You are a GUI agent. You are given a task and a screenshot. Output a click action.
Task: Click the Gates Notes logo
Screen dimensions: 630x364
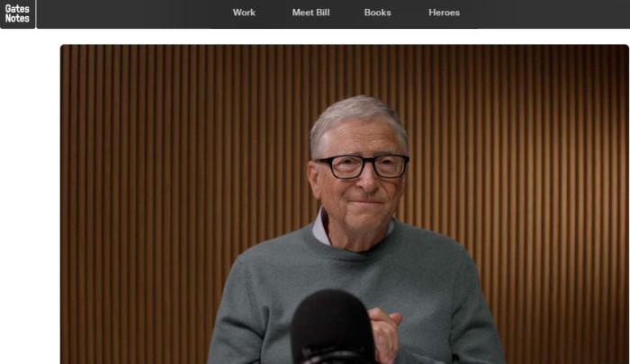[x=17, y=13]
